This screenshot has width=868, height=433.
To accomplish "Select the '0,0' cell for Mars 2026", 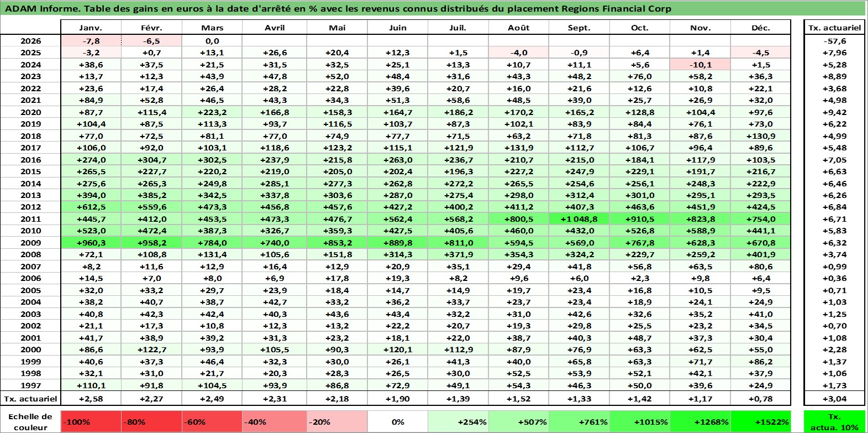I will [x=212, y=41].
